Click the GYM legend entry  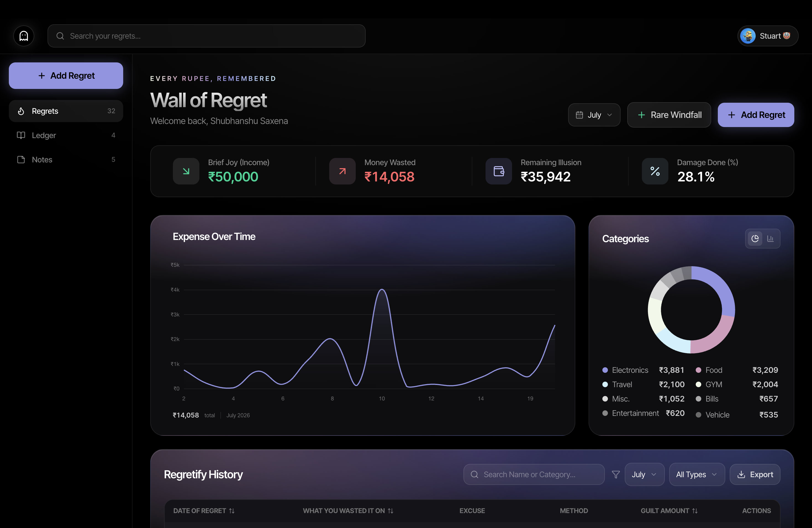point(737,384)
